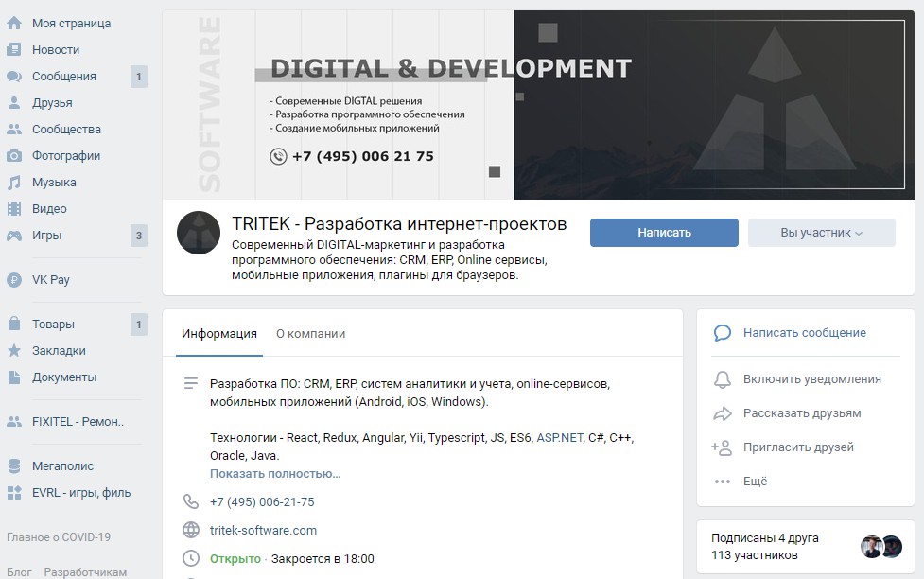Click the Видео film icon
The height and width of the screenshot is (579, 924).
(14, 209)
